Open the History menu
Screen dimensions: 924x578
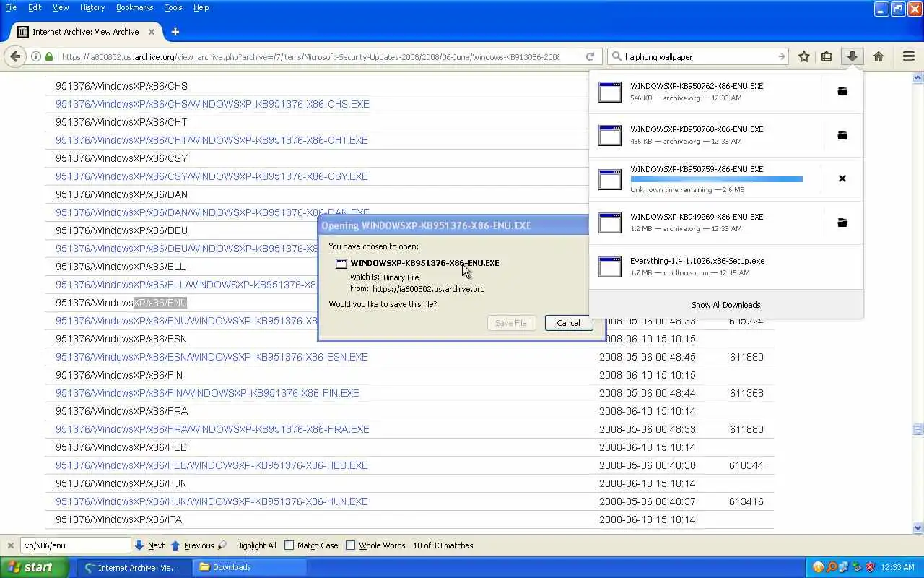[92, 7]
